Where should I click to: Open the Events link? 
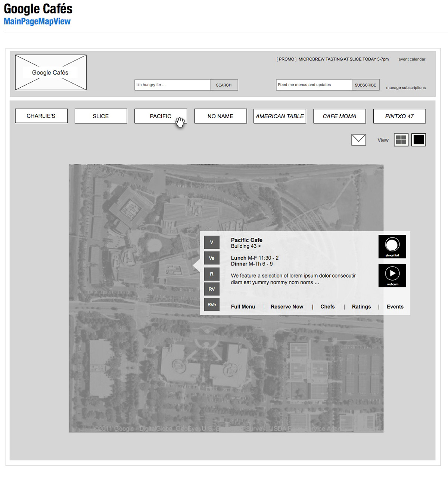pos(395,307)
